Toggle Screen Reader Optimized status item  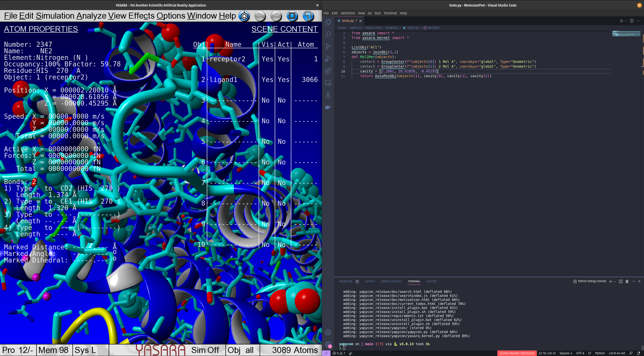[x=517, y=353]
